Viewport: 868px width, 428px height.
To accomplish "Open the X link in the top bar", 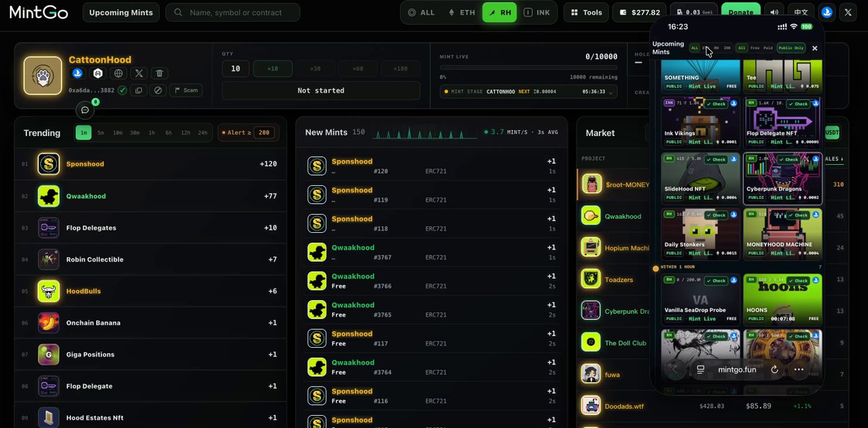I will [848, 12].
